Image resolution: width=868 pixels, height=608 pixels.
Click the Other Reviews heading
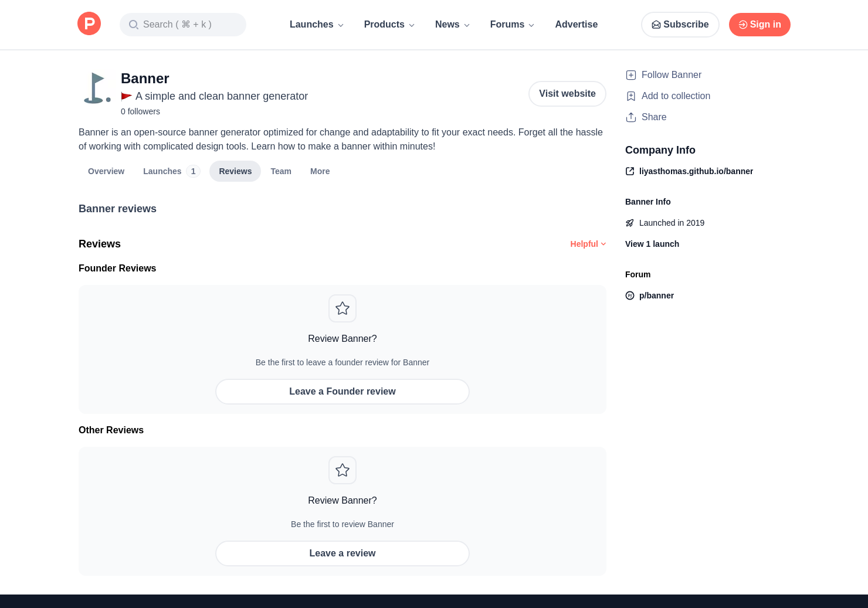pos(111,430)
